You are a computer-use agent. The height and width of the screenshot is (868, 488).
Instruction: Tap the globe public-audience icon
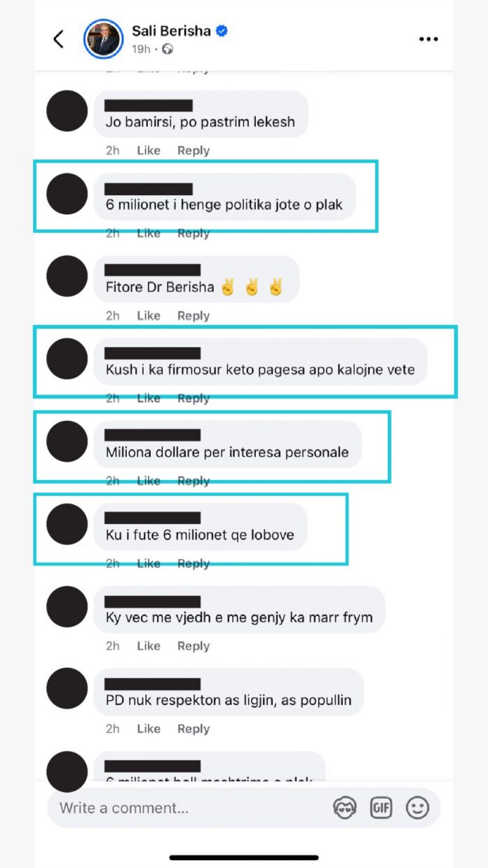pos(167,49)
